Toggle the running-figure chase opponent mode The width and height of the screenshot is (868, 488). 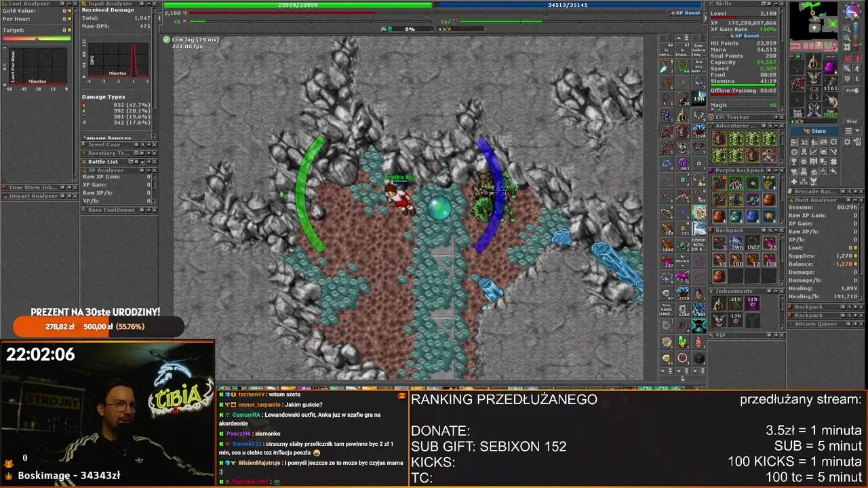[856, 68]
